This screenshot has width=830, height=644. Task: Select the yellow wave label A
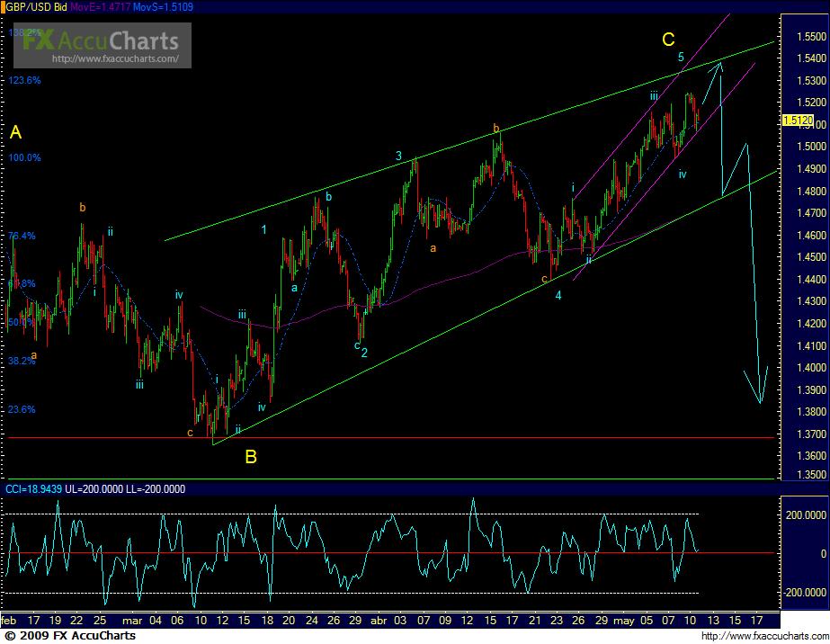[x=15, y=133]
